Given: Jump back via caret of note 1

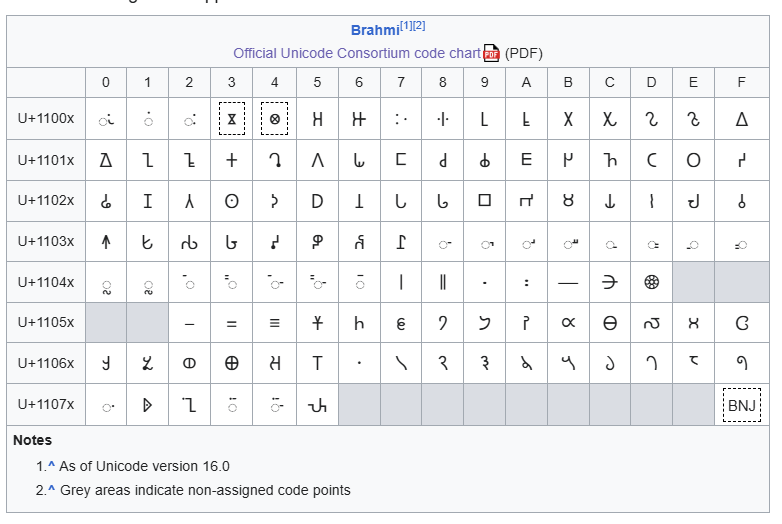Looking at the screenshot, I should click(x=51, y=466).
